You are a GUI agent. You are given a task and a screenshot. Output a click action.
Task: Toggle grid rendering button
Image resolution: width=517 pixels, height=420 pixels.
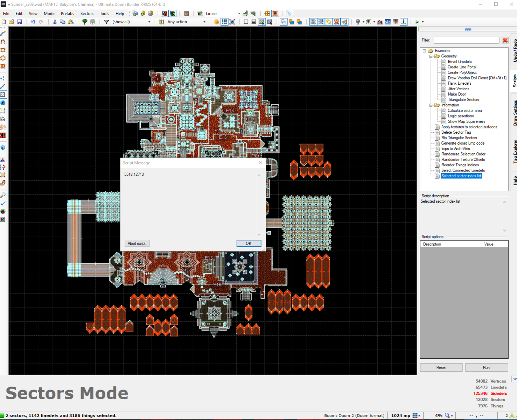pos(224,22)
